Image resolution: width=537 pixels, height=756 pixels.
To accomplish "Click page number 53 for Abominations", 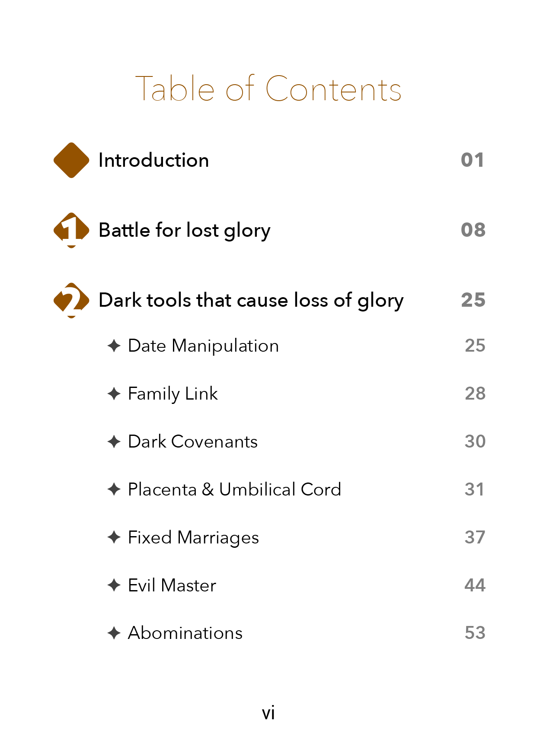I will point(475,633).
